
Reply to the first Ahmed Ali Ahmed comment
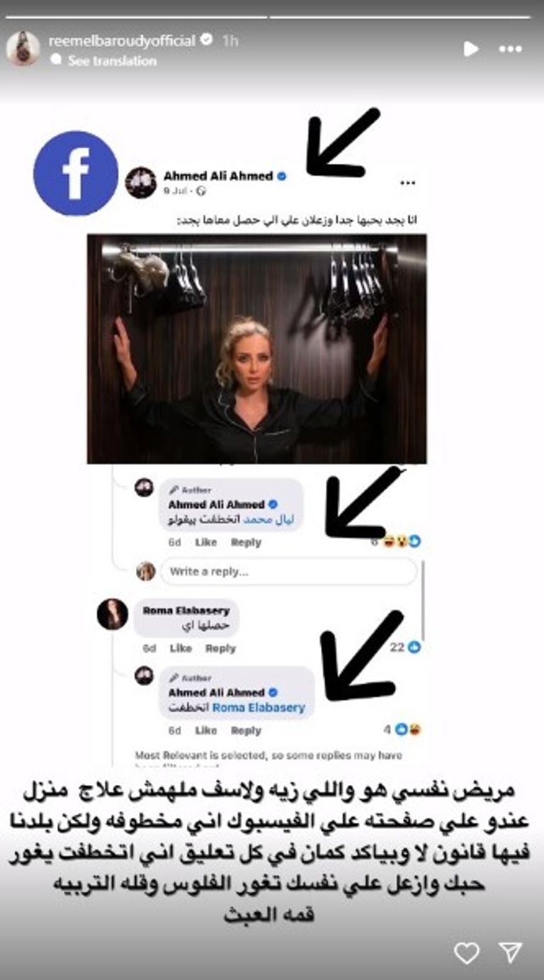coord(246,542)
